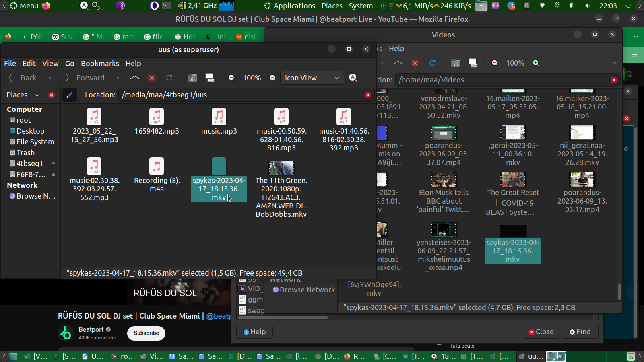Viewport: 644px width, 362px height.
Task: Eject the F6F8-7… volume
Action: [54, 175]
